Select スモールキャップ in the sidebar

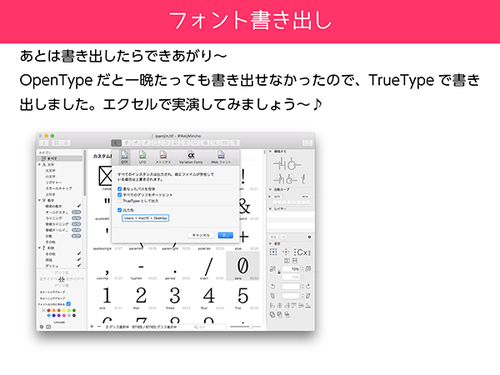59,188
